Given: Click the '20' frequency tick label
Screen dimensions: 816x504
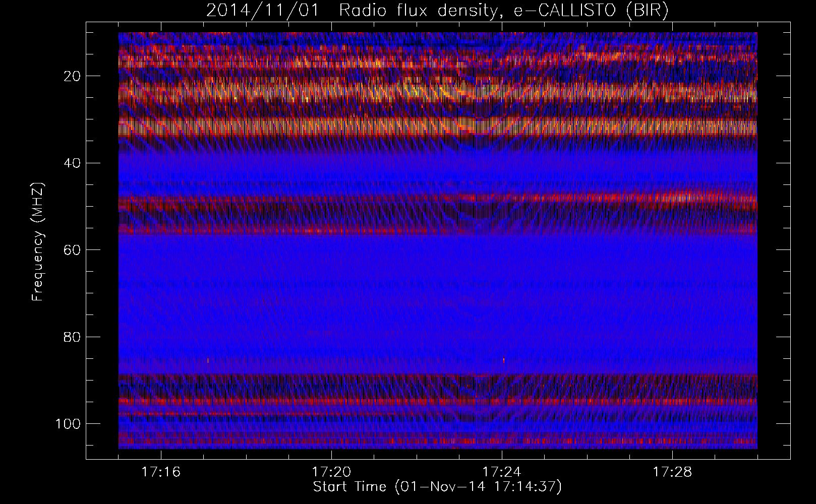Looking at the screenshot, I should tap(72, 76).
